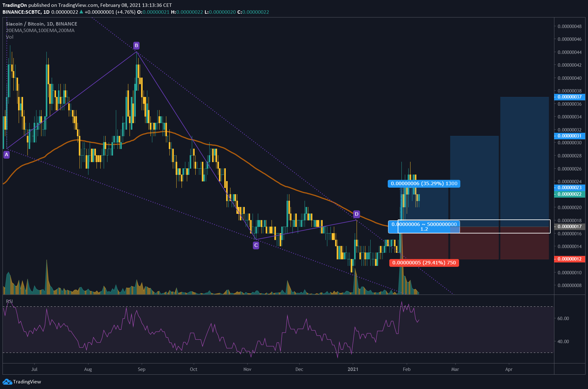Select pattern point label D

[x=357, y=214]
